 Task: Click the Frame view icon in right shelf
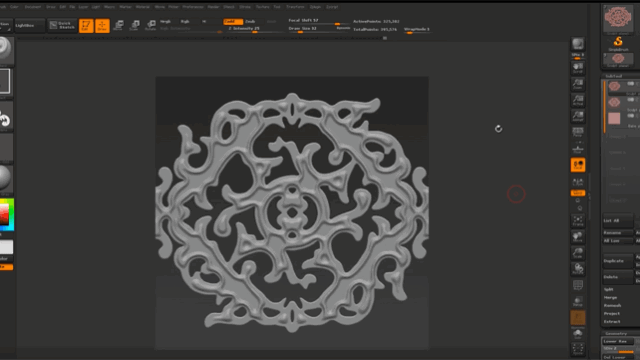pyautogui.click(x=578, y=221)
